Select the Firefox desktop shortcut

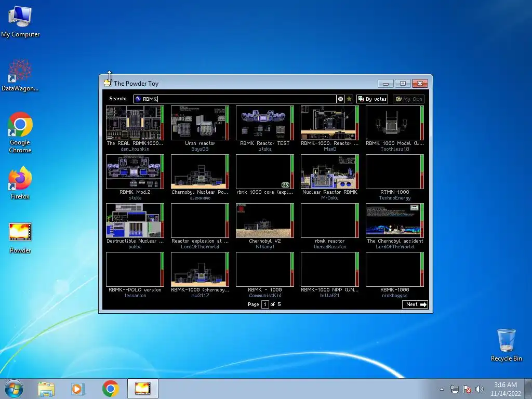[20, 182]
